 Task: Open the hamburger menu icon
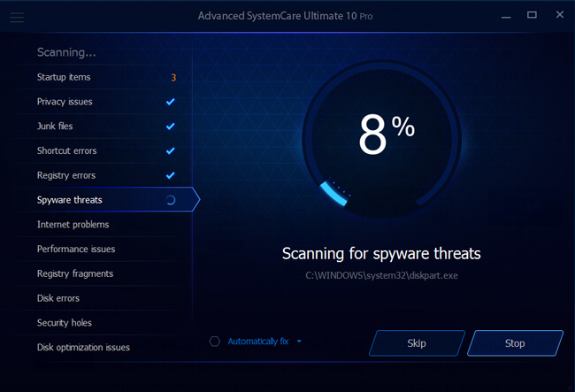pyautogui.click(x=17, y=17)
